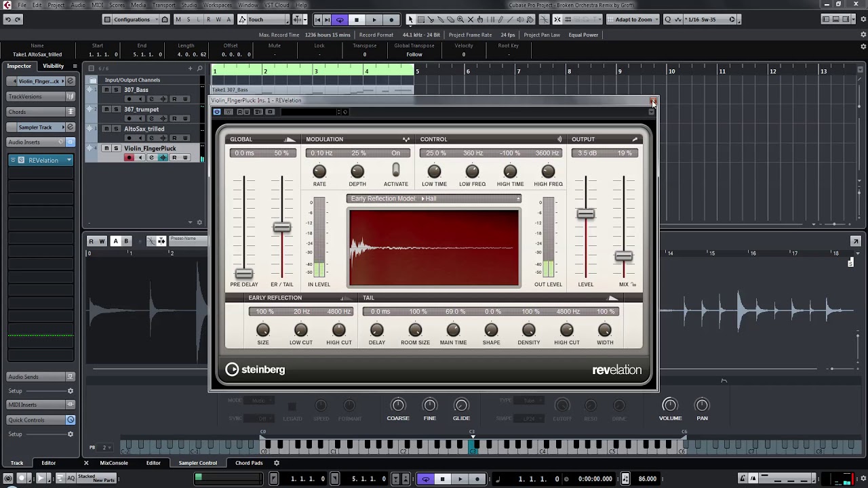Image resolution: width=868 pixels, height=488 pixels.
Task: Click the add track plus icon
Action: (x=191, y=68)
